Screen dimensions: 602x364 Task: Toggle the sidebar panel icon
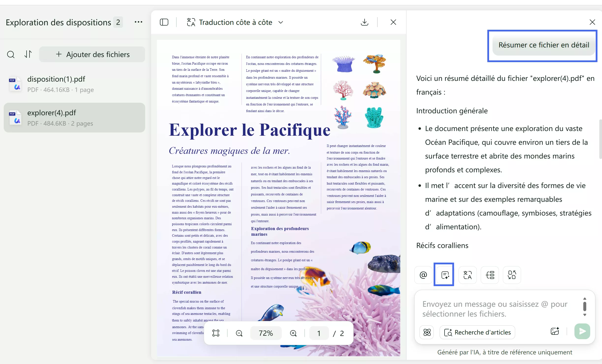click(164, 22)
